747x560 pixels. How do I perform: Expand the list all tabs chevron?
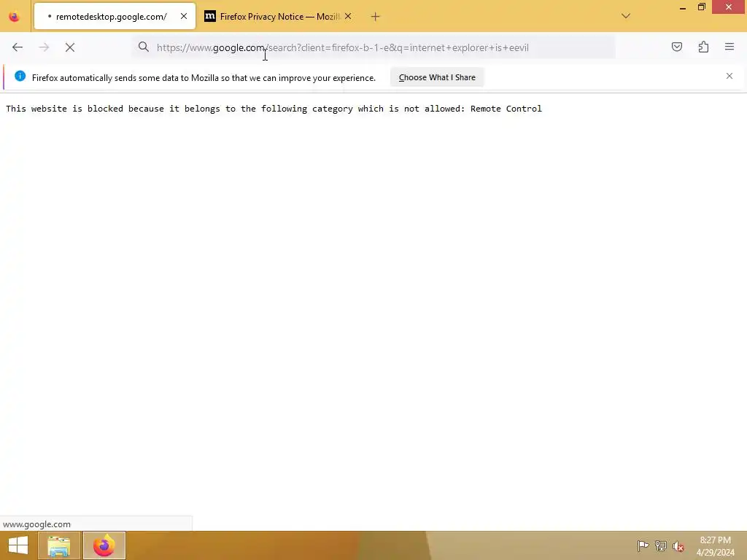[x=626, y=16]
